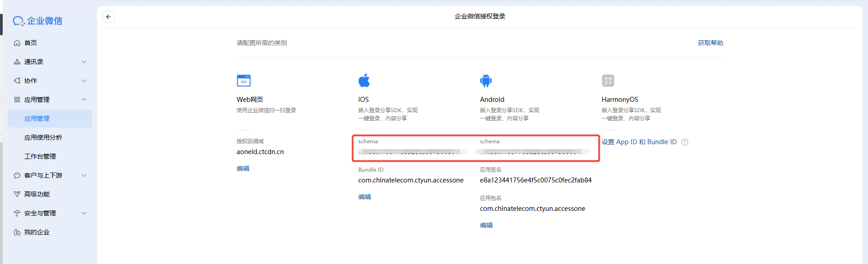Click the 我的企业 building icon

click(x=17, y=232)
